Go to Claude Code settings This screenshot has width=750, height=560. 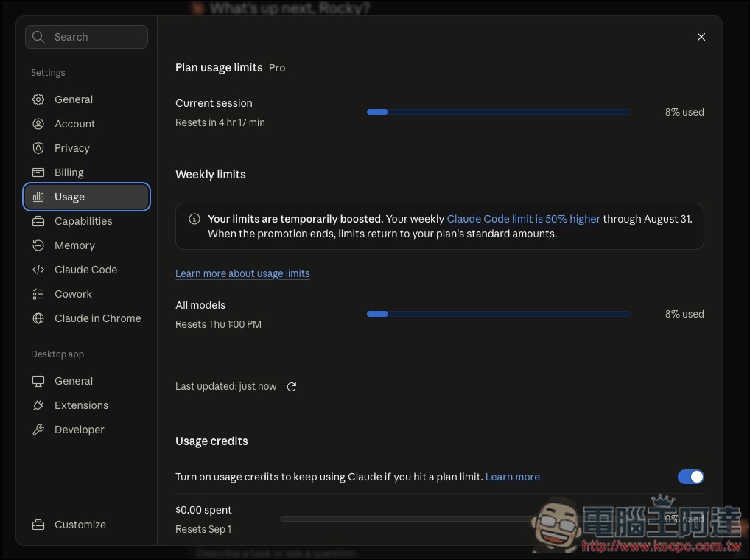pos(87,270)
